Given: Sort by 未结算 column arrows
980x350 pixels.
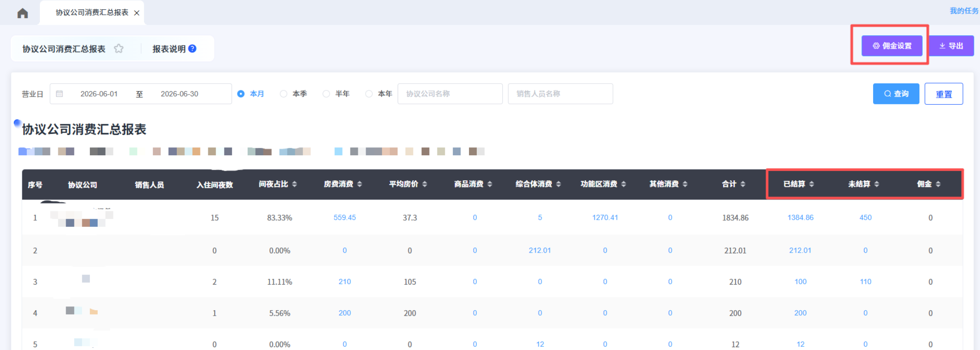Looking at the screenshot, I should 877,184.
